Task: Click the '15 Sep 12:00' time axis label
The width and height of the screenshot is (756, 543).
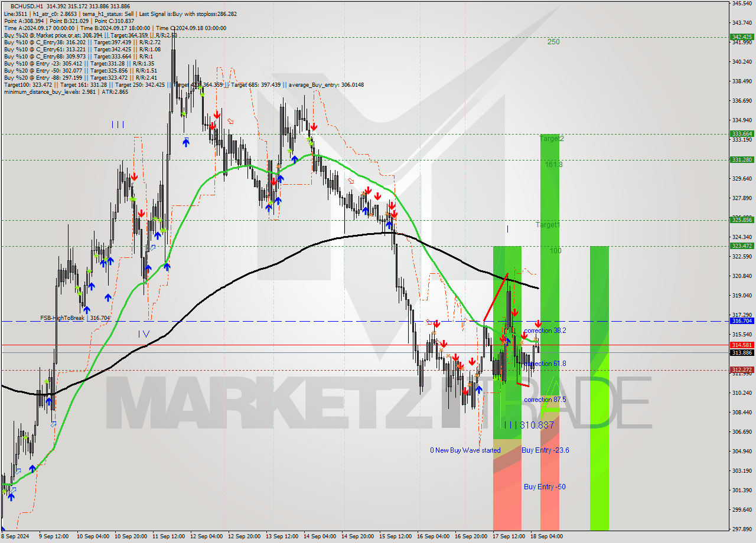Action: [x=396, y=537]
